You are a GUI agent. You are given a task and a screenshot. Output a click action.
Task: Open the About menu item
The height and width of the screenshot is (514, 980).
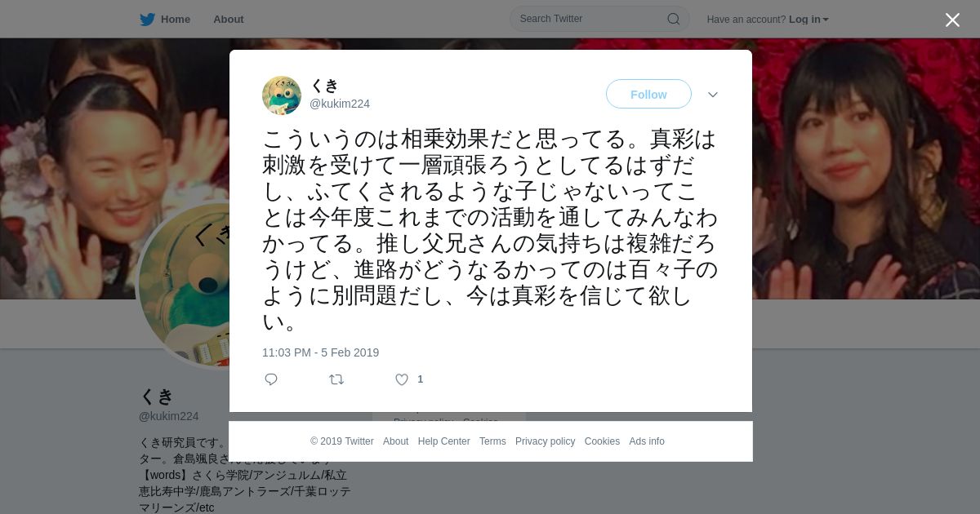coord(229,20)
